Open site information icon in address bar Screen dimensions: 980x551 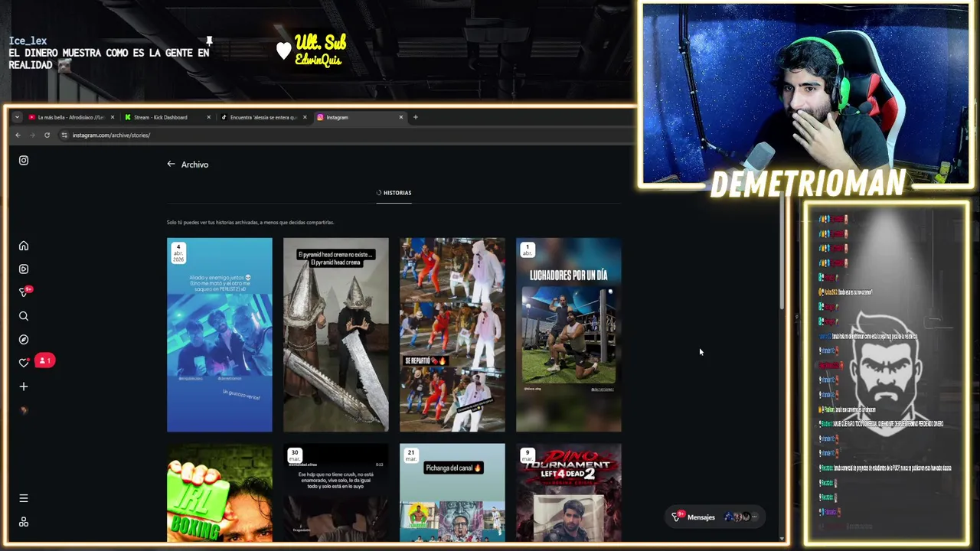[64, 135]
